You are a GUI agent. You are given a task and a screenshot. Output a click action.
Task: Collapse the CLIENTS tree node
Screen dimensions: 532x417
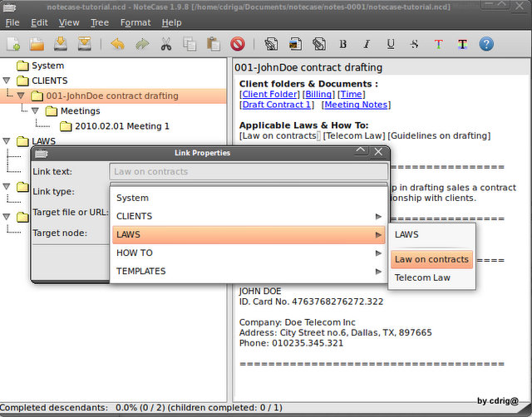[x=7, y=81]
